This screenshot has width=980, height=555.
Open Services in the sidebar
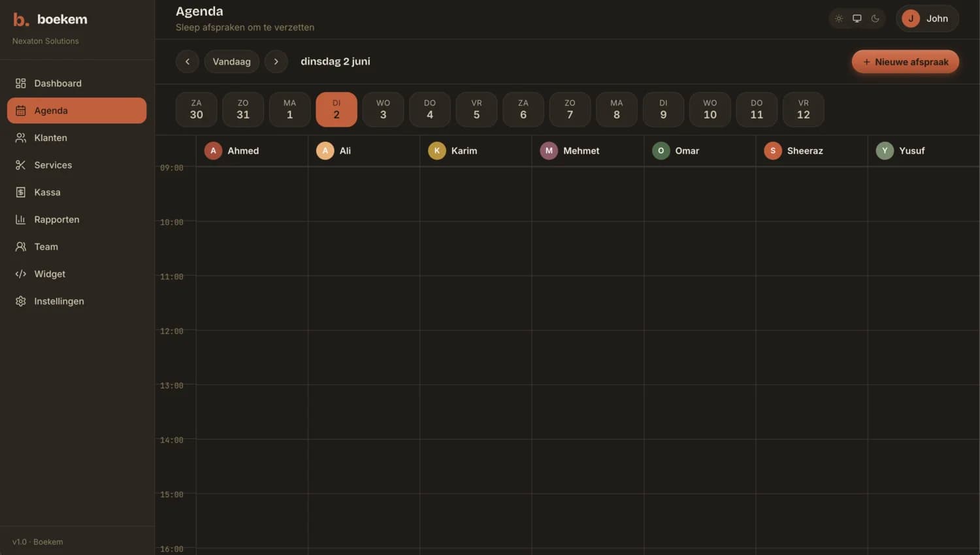[x=77, y=165]
